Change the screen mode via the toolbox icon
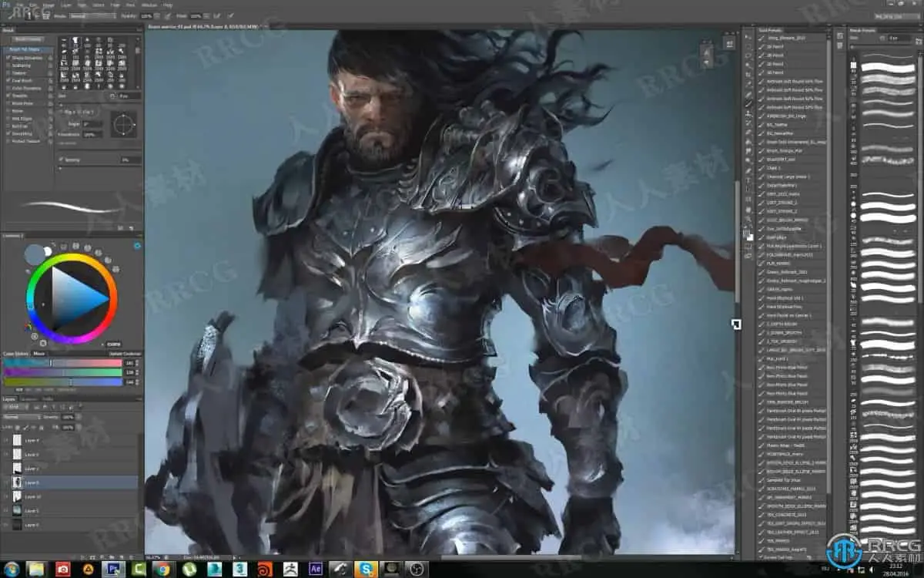Image resolution: width=924 pixels, height=578 pixels. click(x=748, y=256)
